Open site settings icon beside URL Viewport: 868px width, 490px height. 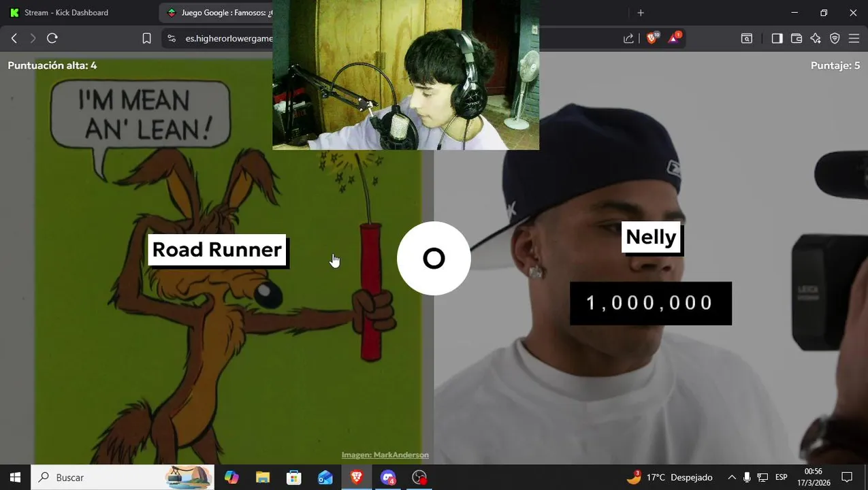point(171,39)
